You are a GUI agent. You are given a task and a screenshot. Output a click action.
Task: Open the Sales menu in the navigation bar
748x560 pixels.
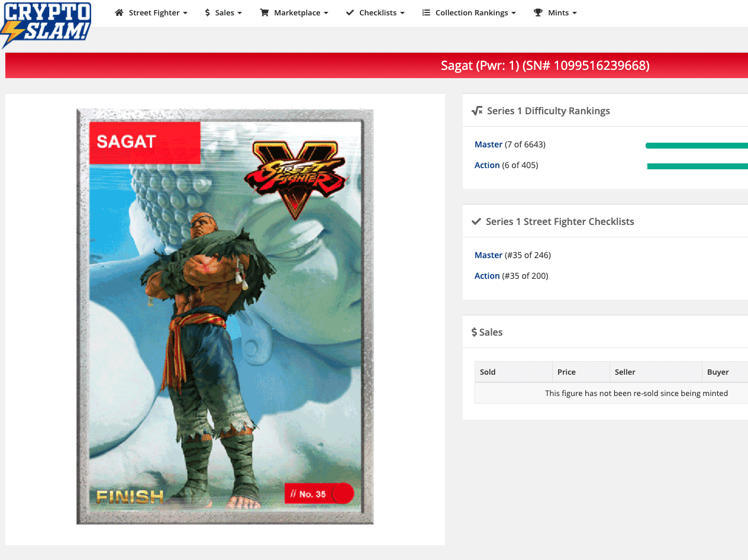pos(223,12)
